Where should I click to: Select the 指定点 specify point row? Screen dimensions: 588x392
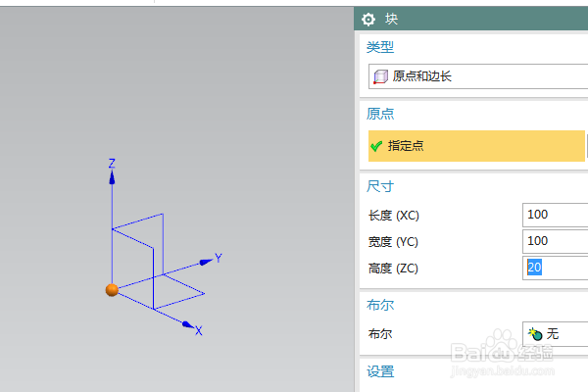tap(476, 146)
